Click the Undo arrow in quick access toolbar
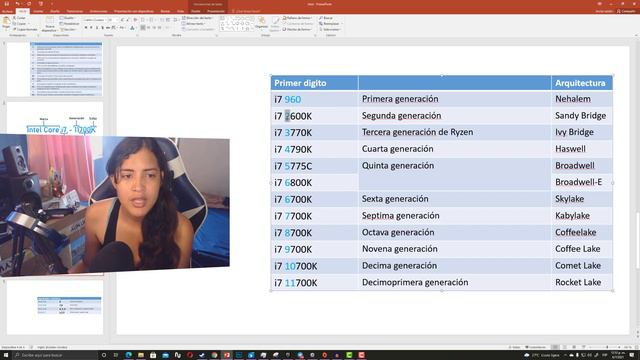The image size is (640, 360). pyautogui.click(x=18, y=4)
